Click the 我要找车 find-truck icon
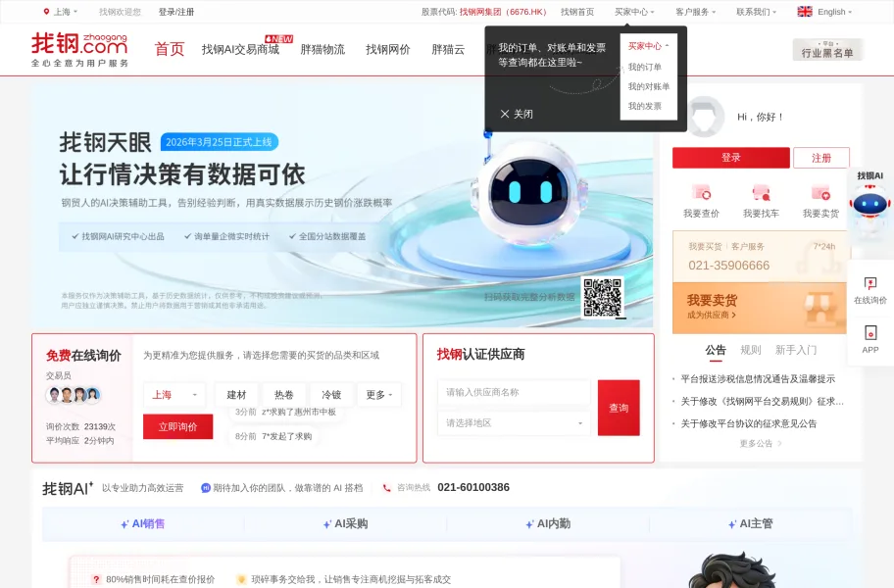The width and height of the screenshot is (894, 588). click(x=761, y=193)
